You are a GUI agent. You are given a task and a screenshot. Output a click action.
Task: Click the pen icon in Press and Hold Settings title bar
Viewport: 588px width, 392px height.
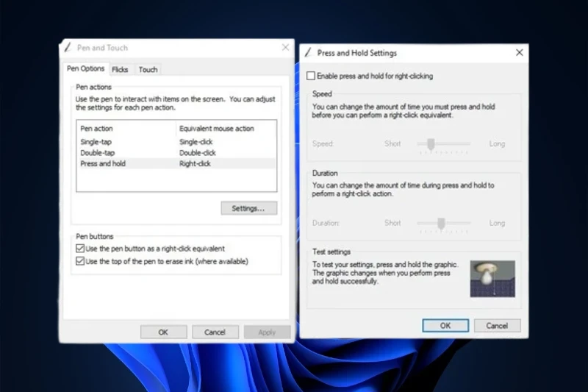(x=307, y=53)
